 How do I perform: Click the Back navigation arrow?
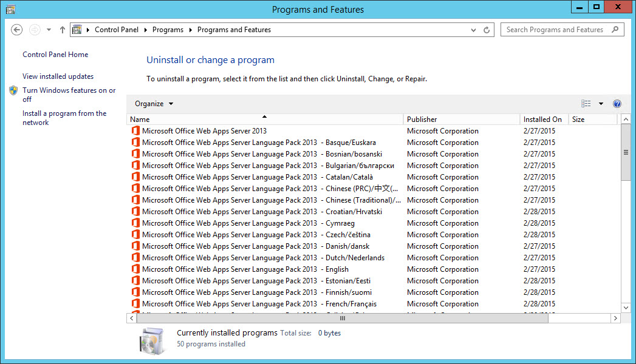(x=16, y=30)
